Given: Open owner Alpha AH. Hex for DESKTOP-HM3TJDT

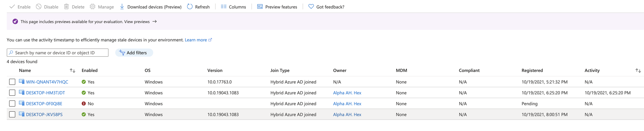Looking at the screenshot, I should click(x=347, y=93).
